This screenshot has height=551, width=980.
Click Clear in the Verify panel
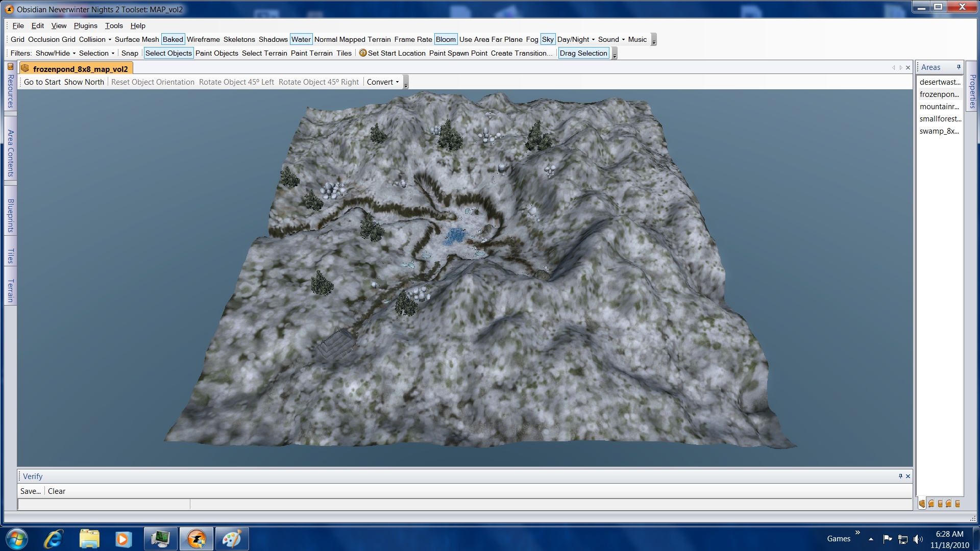click(x=57, y=491)
